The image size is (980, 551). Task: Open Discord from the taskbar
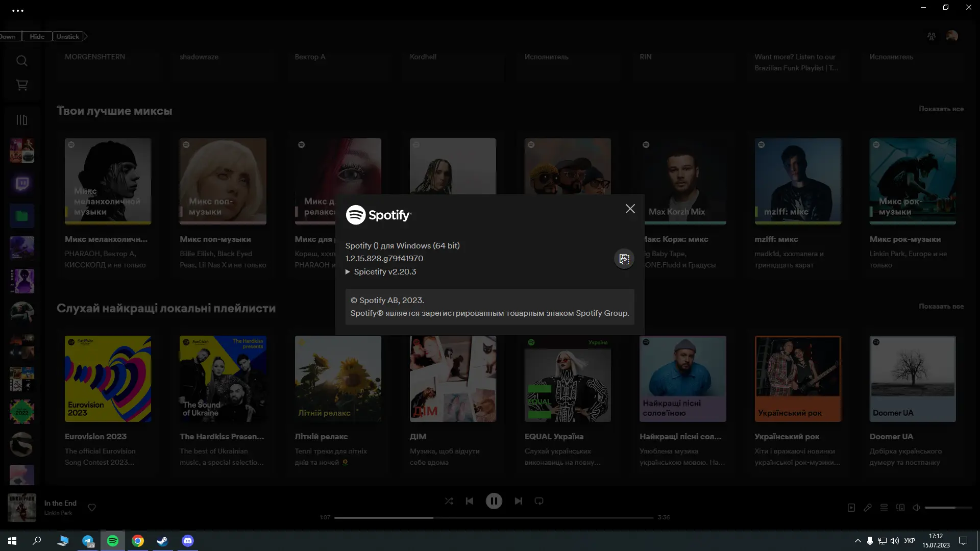pos(187,541)
